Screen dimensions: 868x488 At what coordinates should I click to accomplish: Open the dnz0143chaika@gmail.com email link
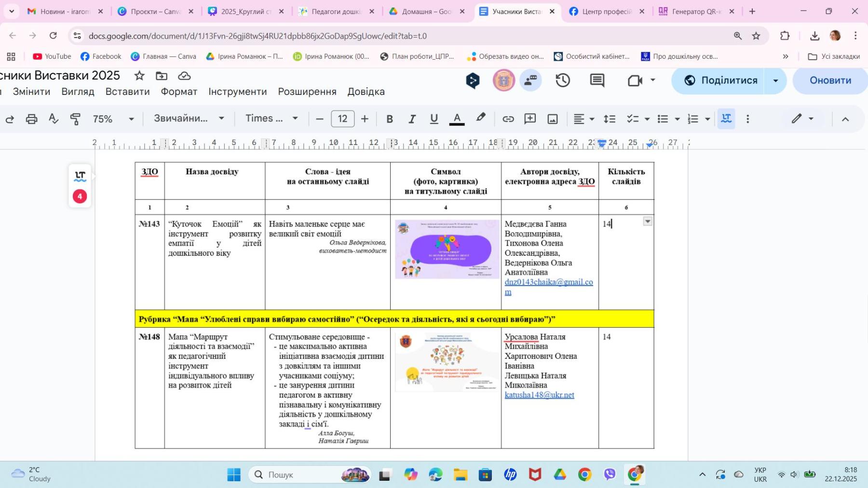(548, 282)
